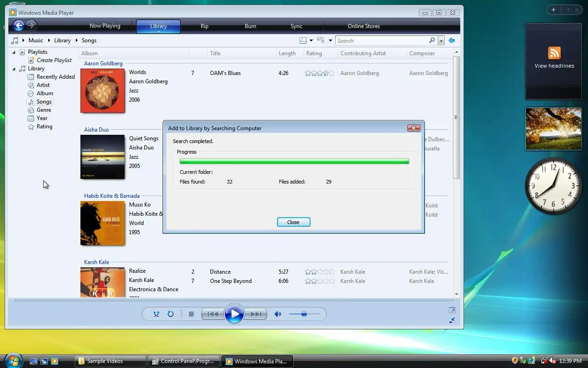The width and height of the screenshot is (588, 368).
Task: Expand the Music breadcrumb arrow
Action: tap(23, 40)
